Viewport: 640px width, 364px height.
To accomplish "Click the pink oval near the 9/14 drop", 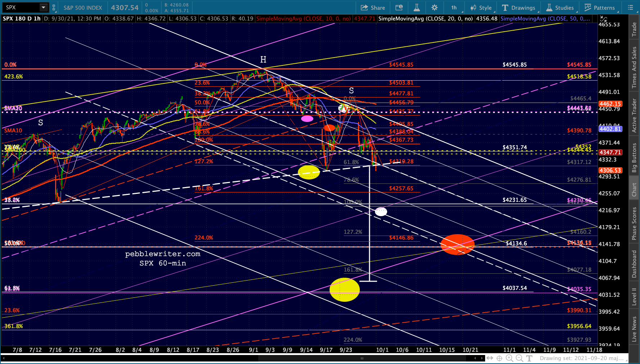I will click(x=307, y=119).
